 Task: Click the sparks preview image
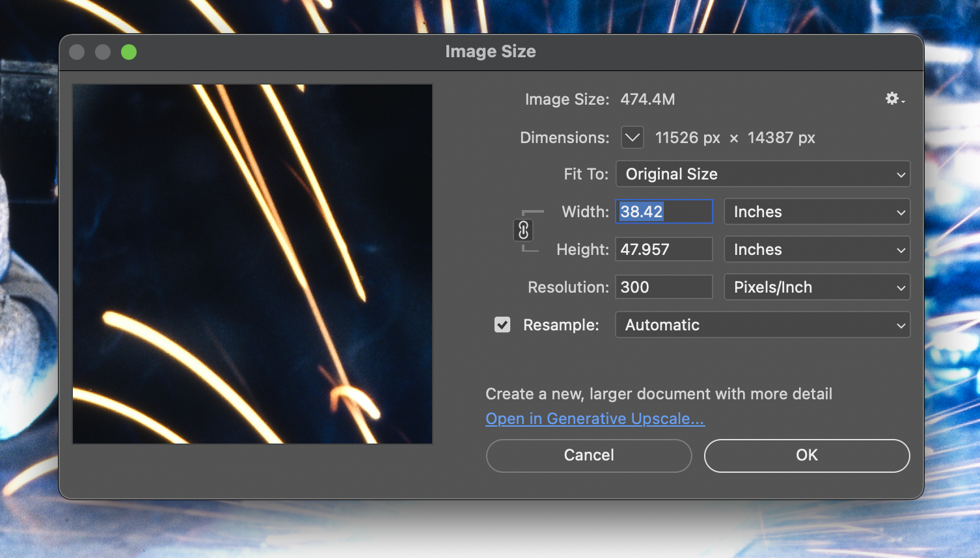tap(252, 264)
